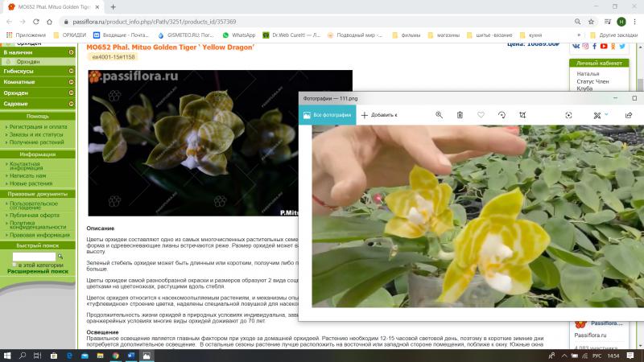
Task: Add photo to favorites with heart icon
Action: (x=481, y=115)
